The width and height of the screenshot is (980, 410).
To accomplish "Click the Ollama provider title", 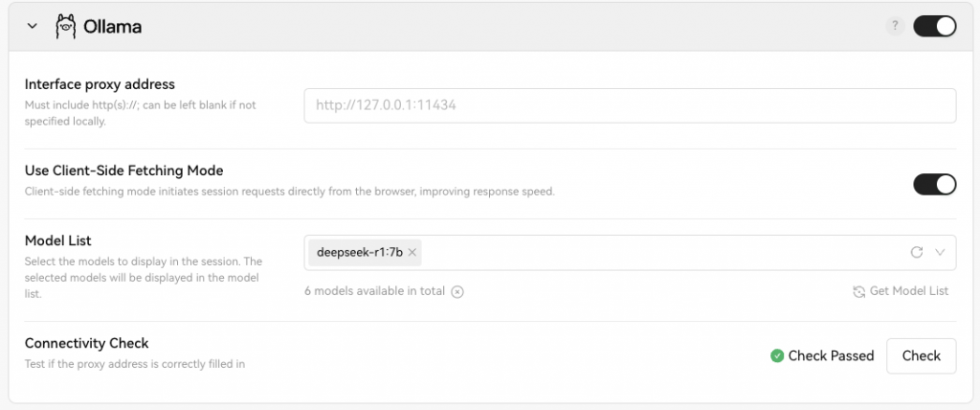I will click(113, 27).
